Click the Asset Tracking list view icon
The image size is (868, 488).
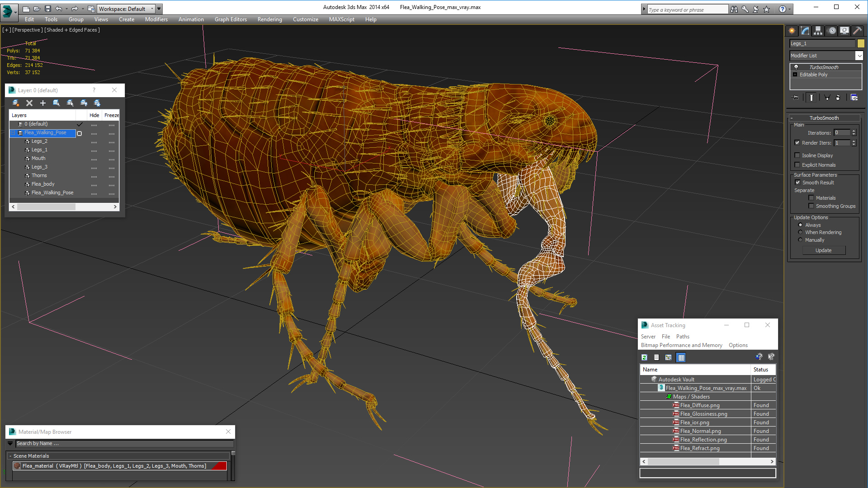[656, 357]
